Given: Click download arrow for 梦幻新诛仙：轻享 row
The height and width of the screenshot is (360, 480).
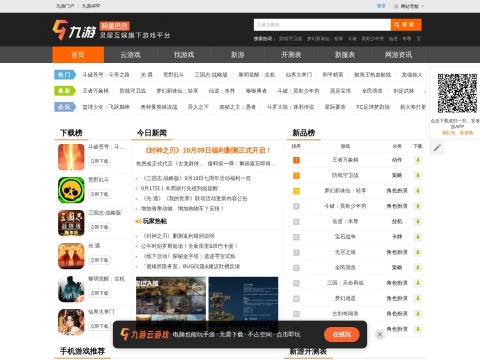Looking at the screenshot, I should click(418, 191).
